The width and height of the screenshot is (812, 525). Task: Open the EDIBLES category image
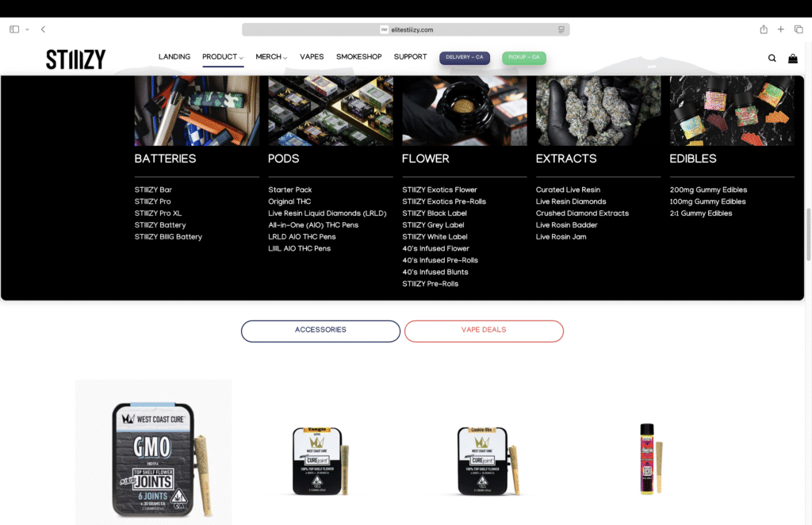[732, 111]
